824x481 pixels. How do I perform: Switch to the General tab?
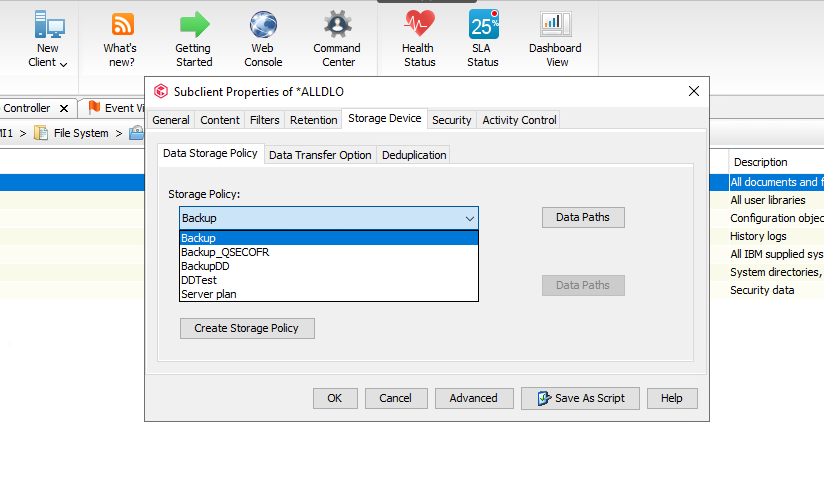(171, 120)
